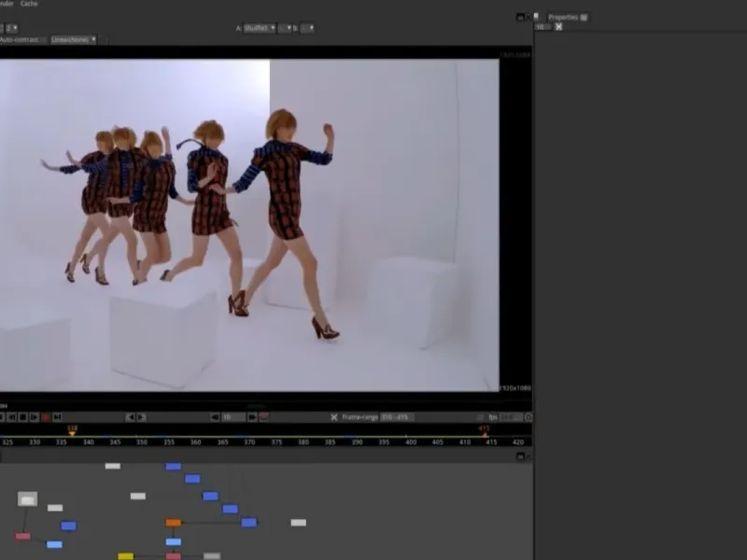Toggle the frame-range lock icon

[x=334, y=417]
